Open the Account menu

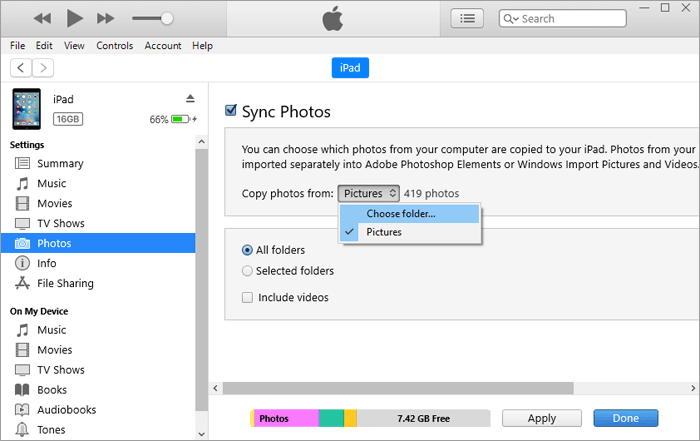tap(163, 46)
